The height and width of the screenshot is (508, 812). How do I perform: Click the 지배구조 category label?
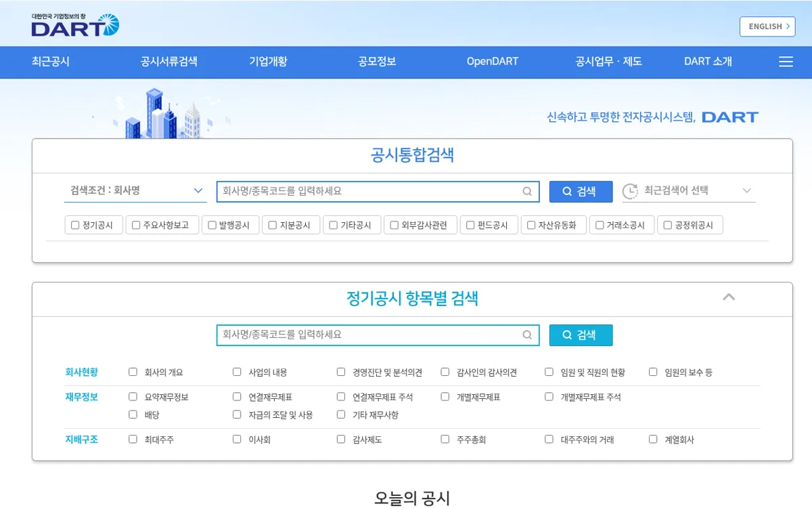click(82, 439)
